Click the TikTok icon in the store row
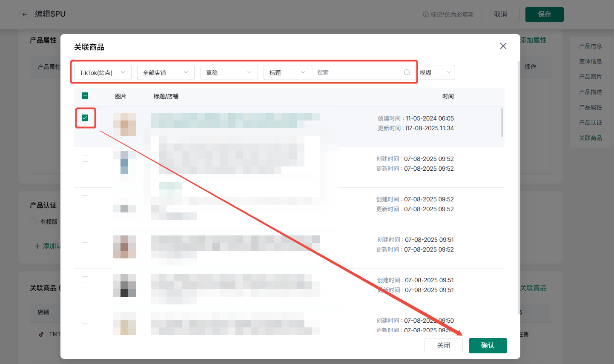The image size is (614, 364). coord(41,334)
